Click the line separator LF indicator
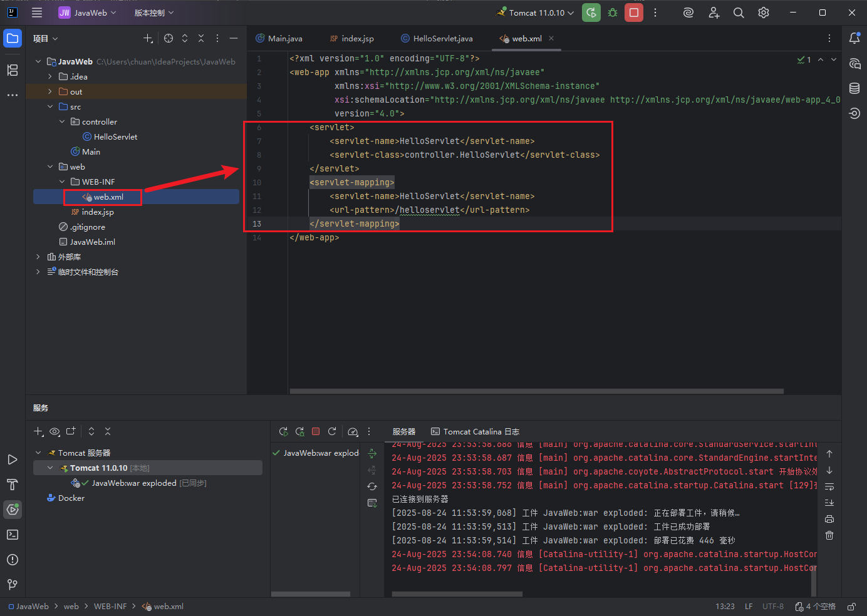Viewport: 867px width, 616px height. (x=749, y=607)
